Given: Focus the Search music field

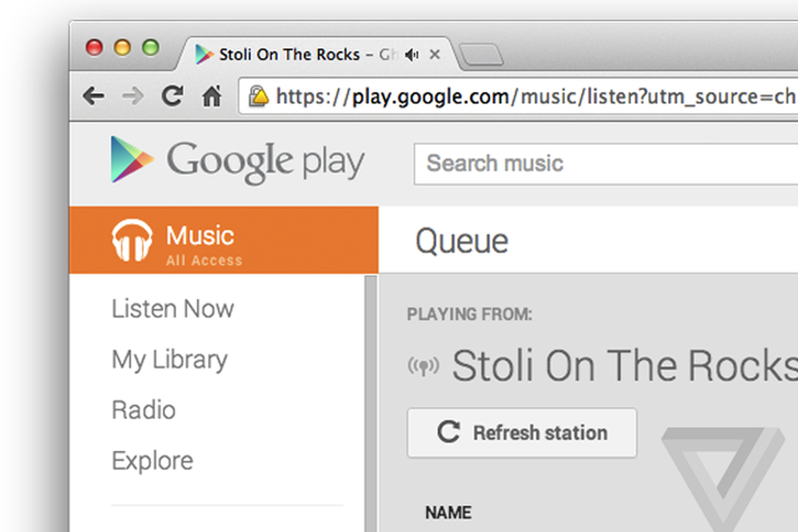Looking at the screenshot, I should (606, 164).
